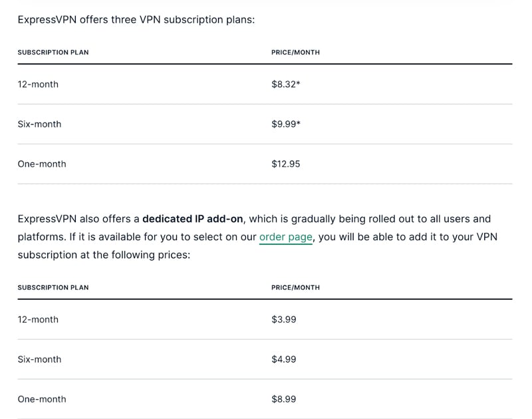Click the $9.99 Six-month VPN price
Screen dimensions: 532x419
coord(286,124)
